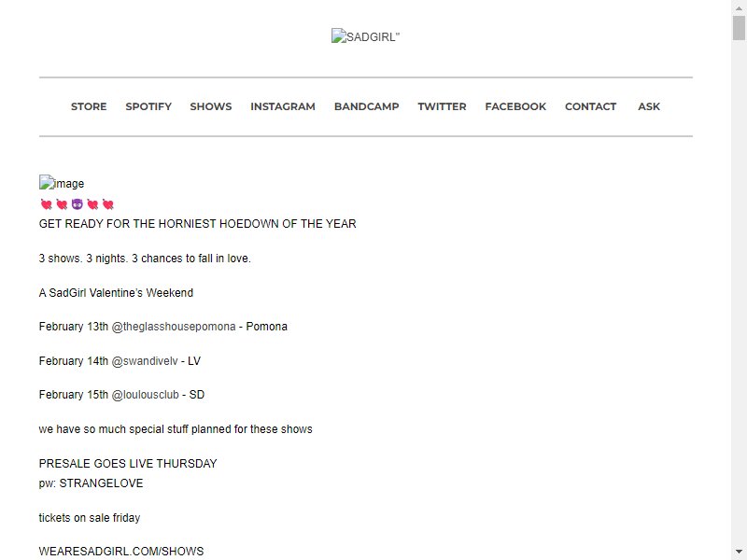Click 'tickets on sale friday' text
Image resolution: width=747 pixels, height=560 pixels.
coord(90,518)
